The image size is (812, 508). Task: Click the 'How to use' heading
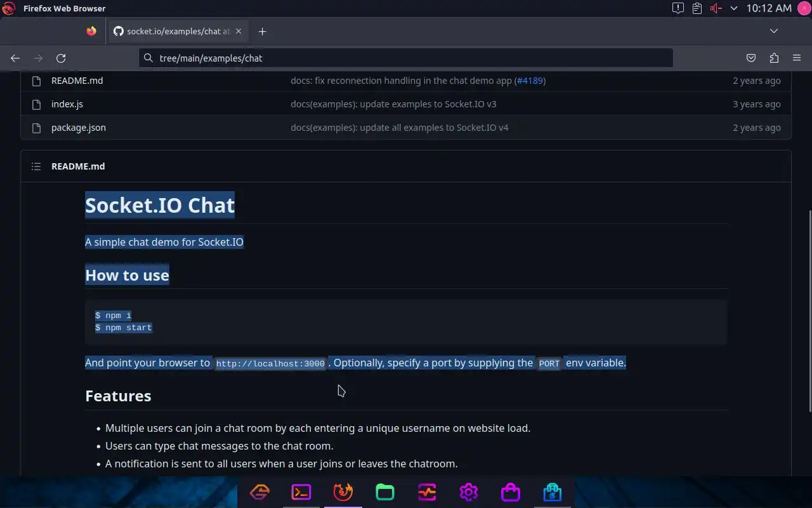click(127, 275)
